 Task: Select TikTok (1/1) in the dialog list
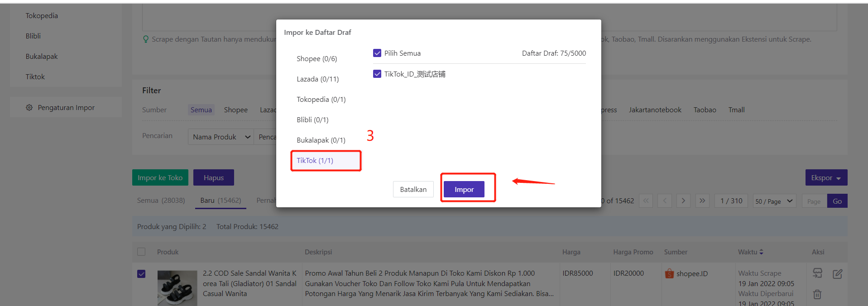pyautogui.click(x=326, y=161)
